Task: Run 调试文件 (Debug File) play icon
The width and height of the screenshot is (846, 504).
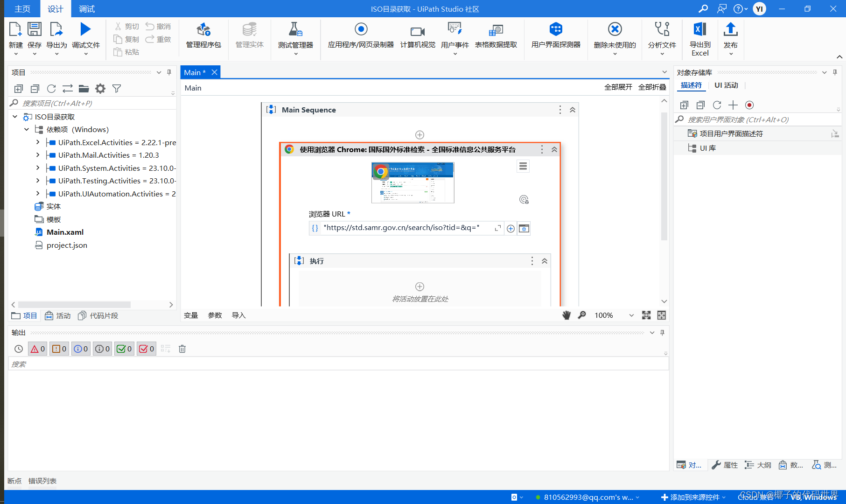Action: (85, 29)
